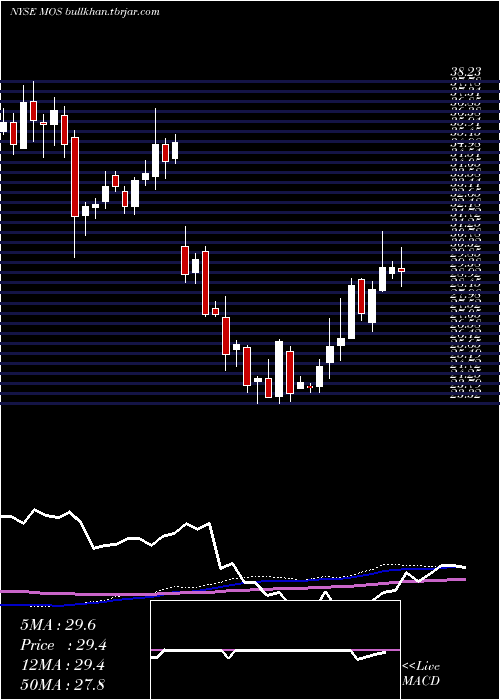Screen dimensions: 500x700
Task: Click the 38.23 price axis label
Action: point(465,72)
